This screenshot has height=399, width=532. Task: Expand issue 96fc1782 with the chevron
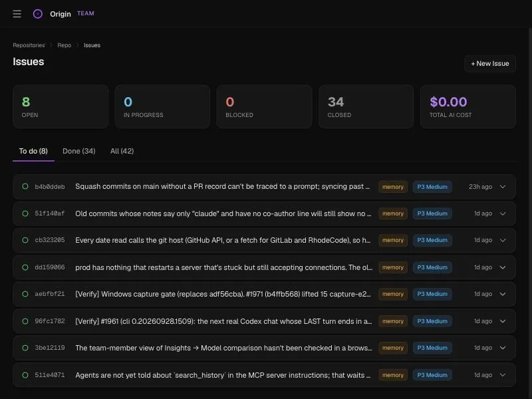[x=503, y=321]
